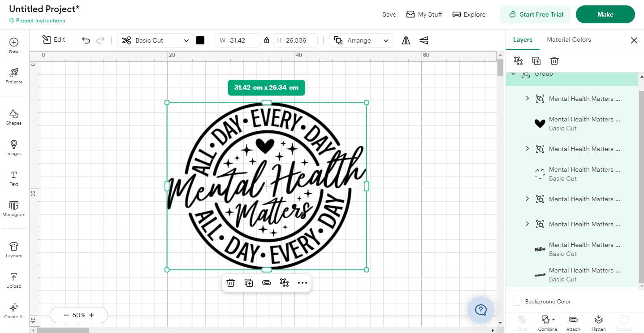Duplicate selection using the floating canvas toolbar

click(249, 283)
